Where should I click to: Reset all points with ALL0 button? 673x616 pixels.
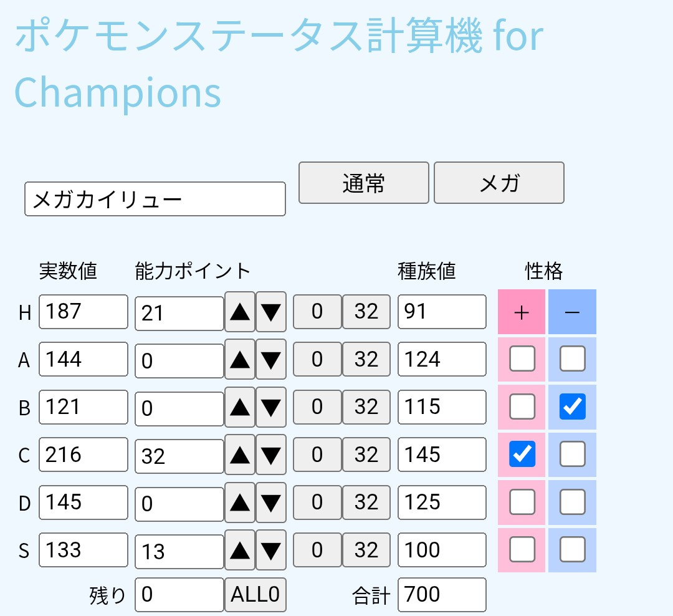[255, 595]
